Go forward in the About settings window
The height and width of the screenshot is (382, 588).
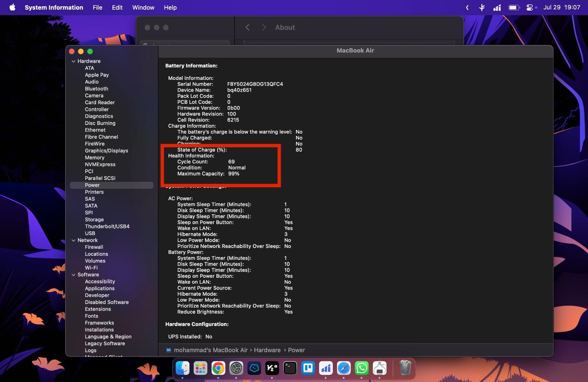pyautogui.click(x=264, y=27)
